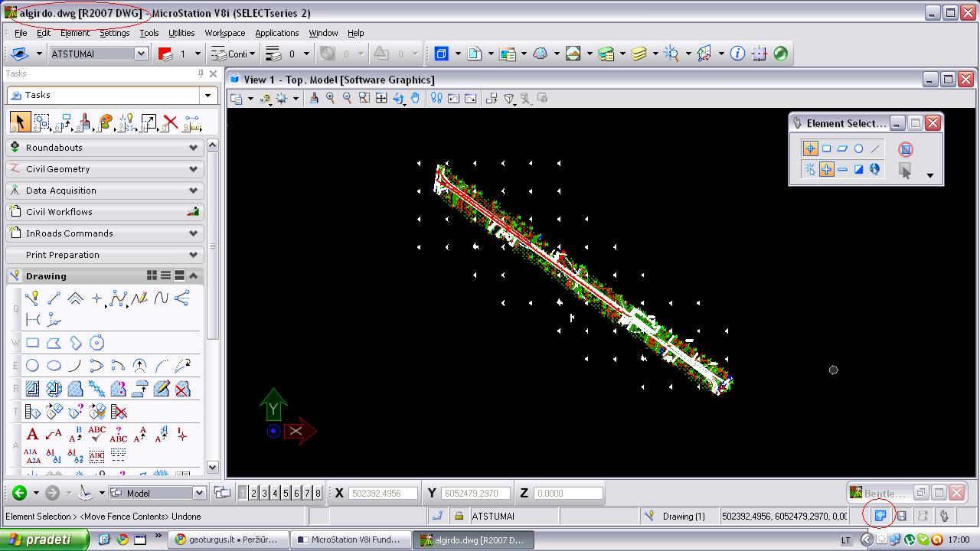
Task: Click the X coordinate input field
Action: point(384,494)
